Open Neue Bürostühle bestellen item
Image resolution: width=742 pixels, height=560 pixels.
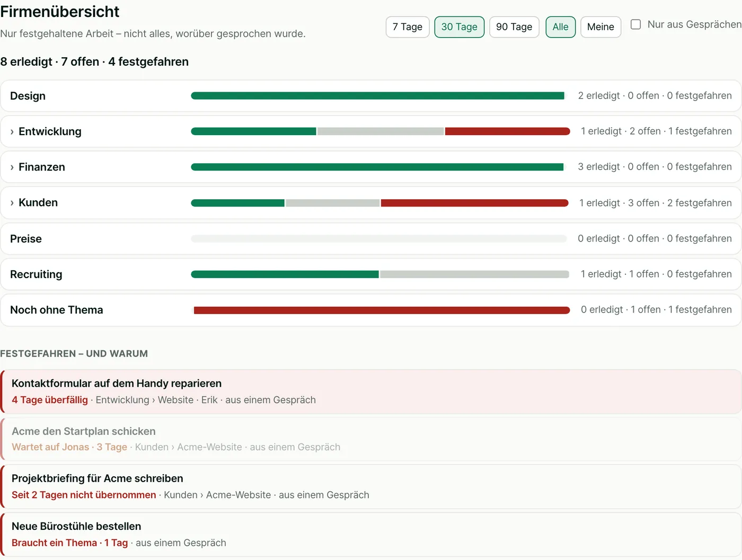click(371, 535)
